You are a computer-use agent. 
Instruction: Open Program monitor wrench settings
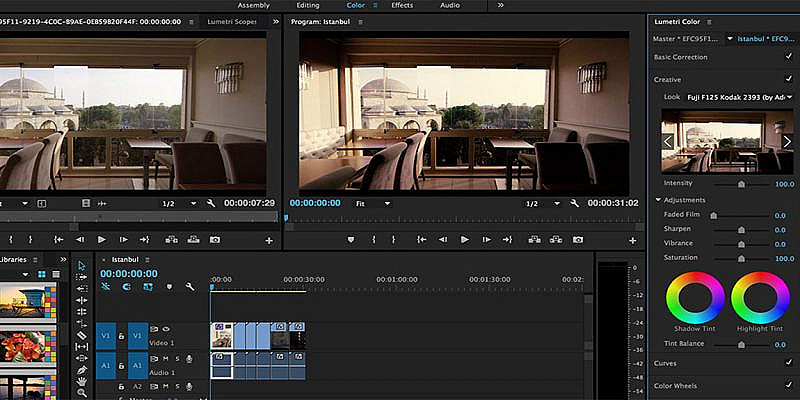pos(573,203)
